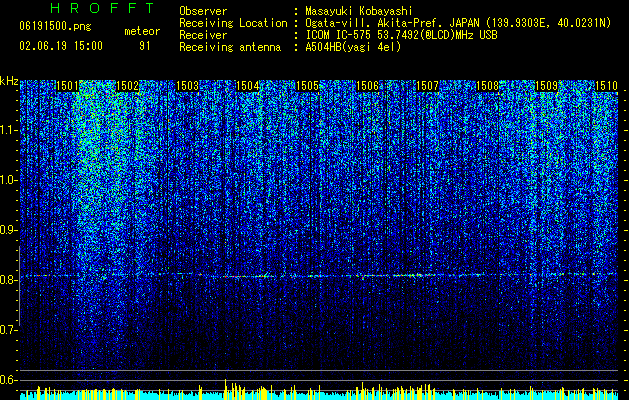Click the Receiver label
Screen dimensions: 629x400
(203, 35)
